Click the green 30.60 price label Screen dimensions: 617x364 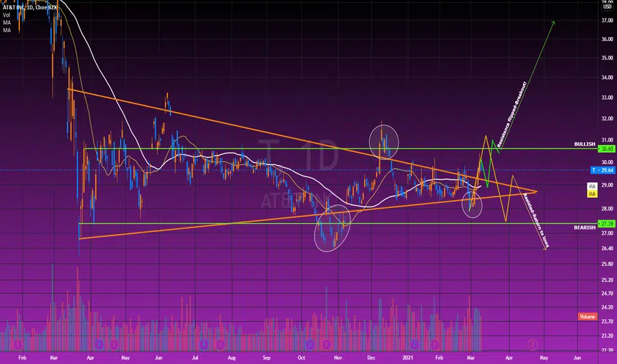coord(606,149)
